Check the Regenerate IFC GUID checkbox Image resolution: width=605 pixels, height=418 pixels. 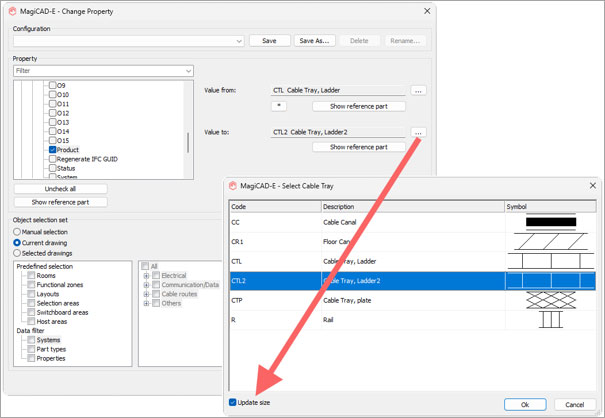click(x=53, y=159)
